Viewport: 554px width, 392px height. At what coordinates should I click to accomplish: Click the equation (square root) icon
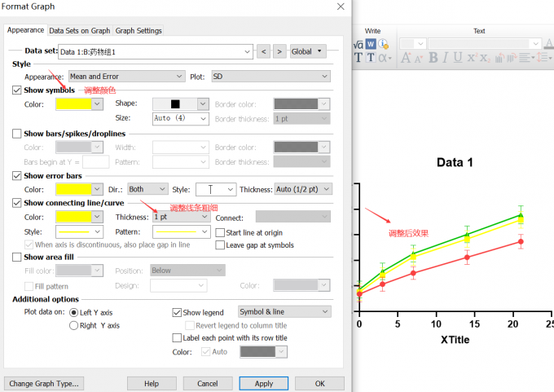(x=358, y=44)
